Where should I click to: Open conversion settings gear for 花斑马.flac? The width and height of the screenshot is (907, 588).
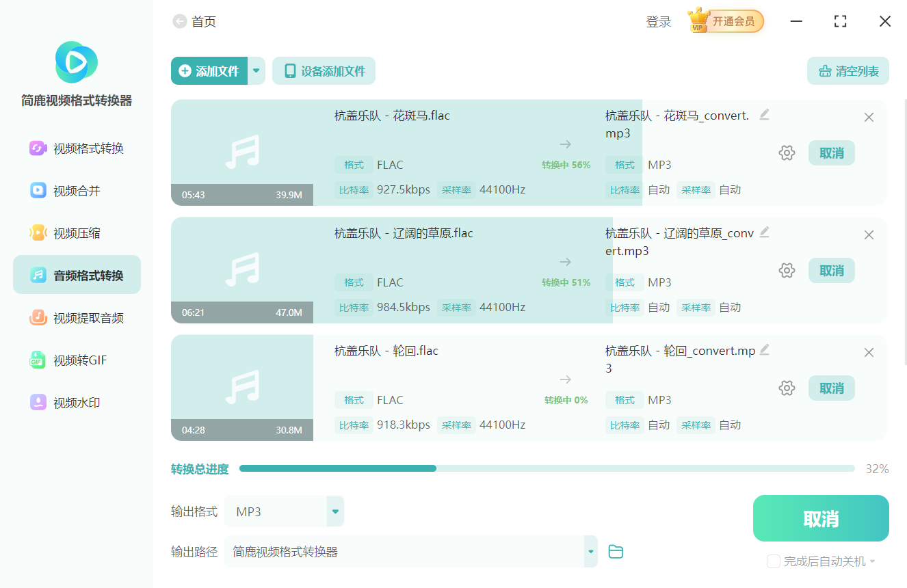(x=787, y=152)
